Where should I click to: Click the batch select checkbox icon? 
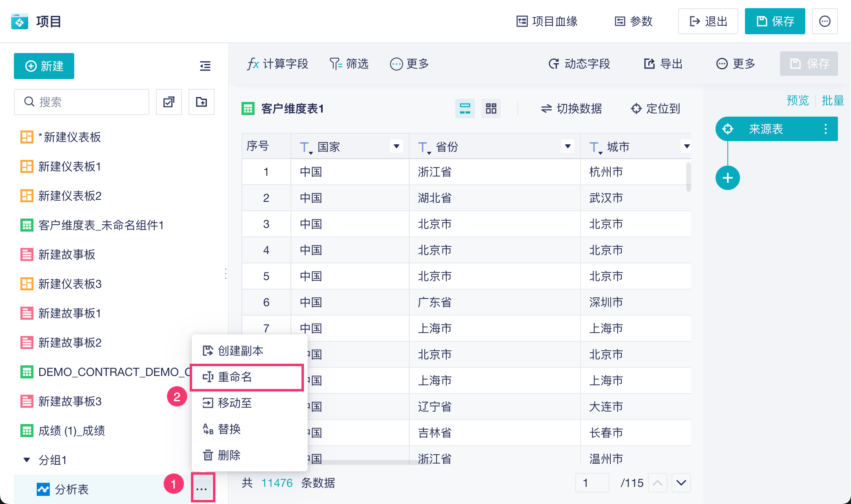tap(169, 102)
